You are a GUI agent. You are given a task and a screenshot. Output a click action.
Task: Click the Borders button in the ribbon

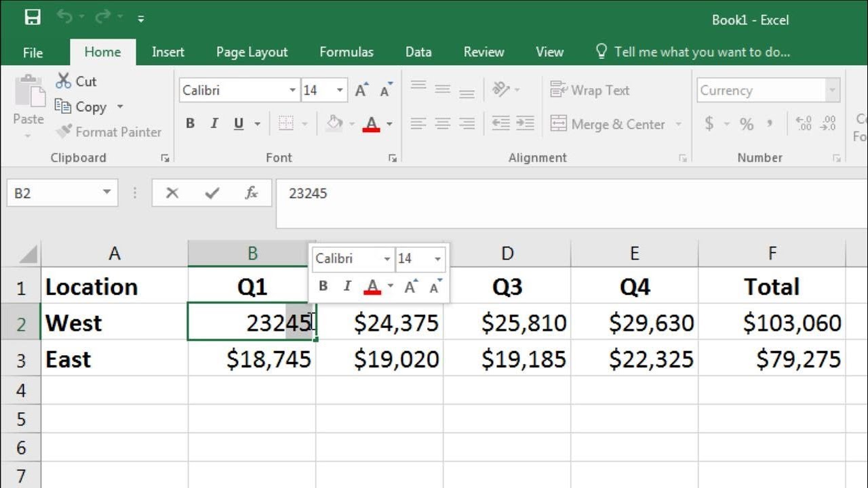(286, 123)
